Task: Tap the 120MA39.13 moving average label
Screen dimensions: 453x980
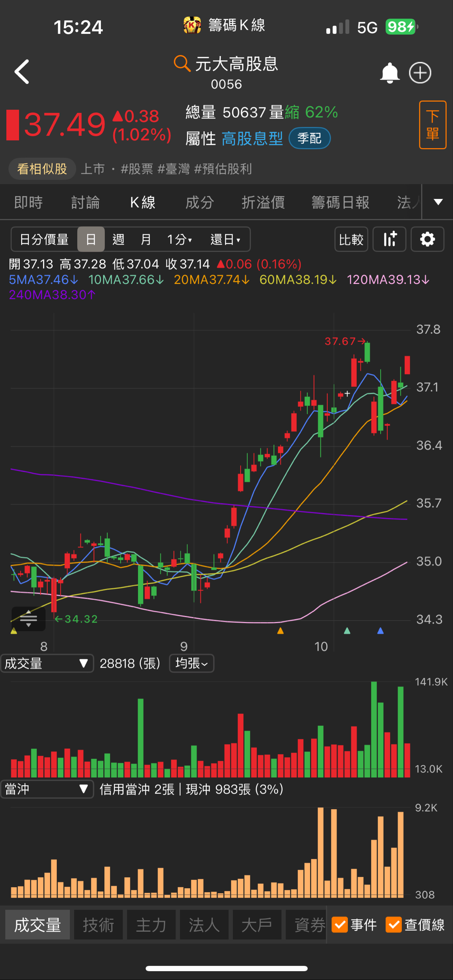Action: (388, 280)
